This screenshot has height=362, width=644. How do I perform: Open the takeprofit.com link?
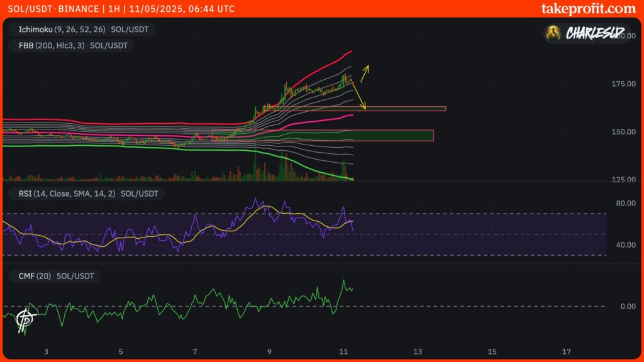pyautogui.click(x=588, y=9)
